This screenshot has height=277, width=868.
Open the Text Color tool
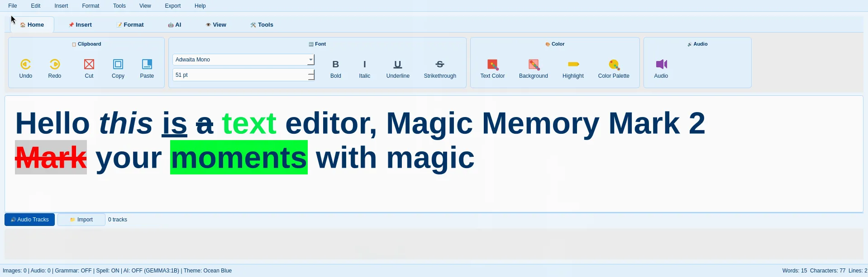pos(492,65)
